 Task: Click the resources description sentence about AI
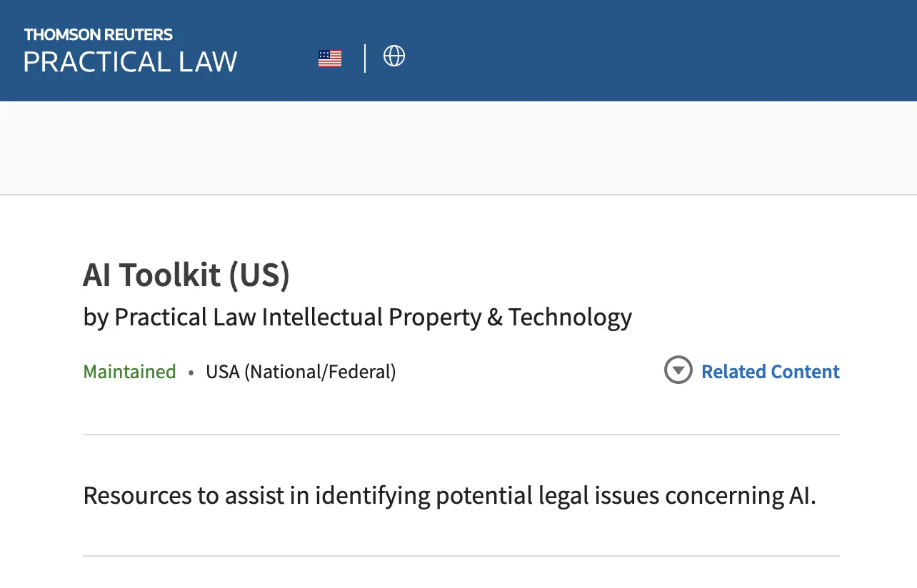(x=449, y=495)
